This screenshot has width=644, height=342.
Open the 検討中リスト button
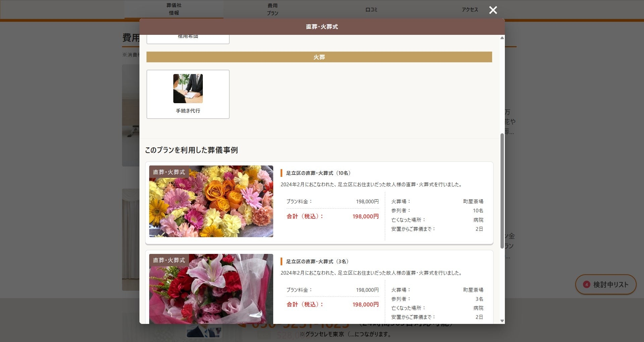[x=606, y=284]
